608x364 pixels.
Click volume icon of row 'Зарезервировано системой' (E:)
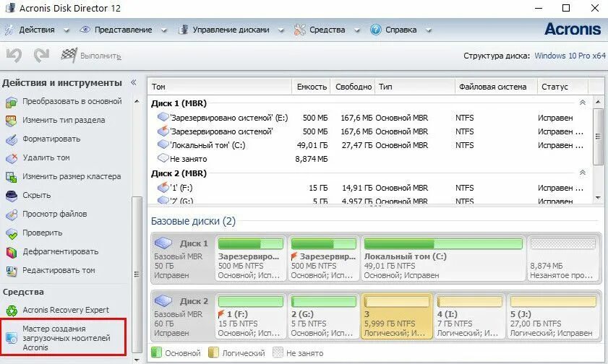click(x=163, y=116)
